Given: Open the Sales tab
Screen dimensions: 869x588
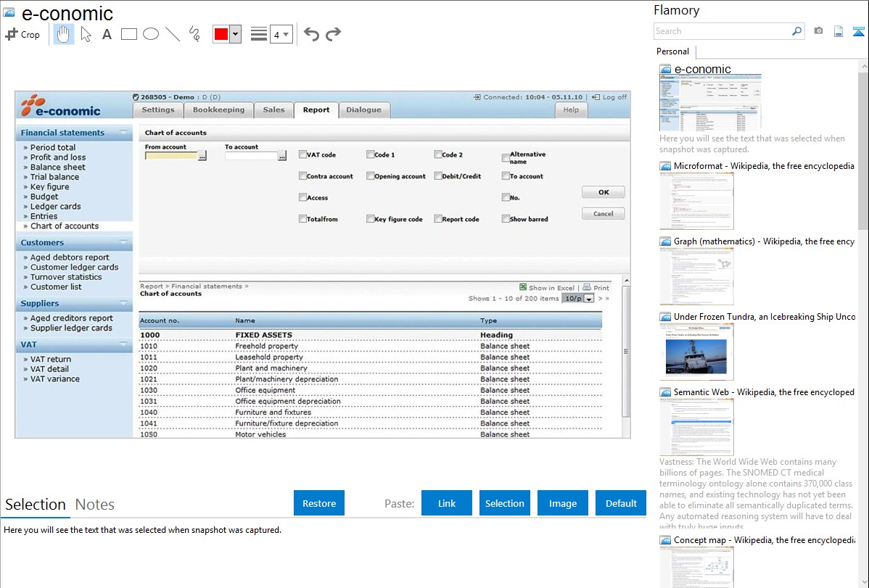Looking at the screenshot, I should (x=273, y=109).
